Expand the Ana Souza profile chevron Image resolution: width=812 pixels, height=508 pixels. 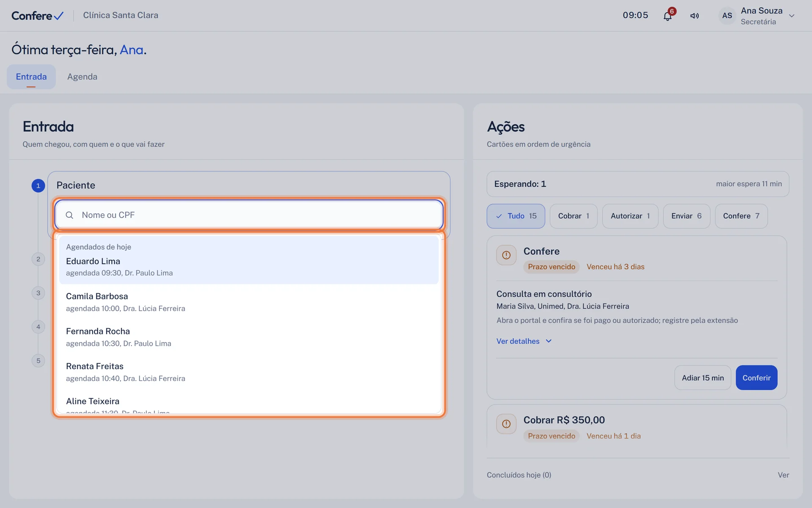point(792,16)
